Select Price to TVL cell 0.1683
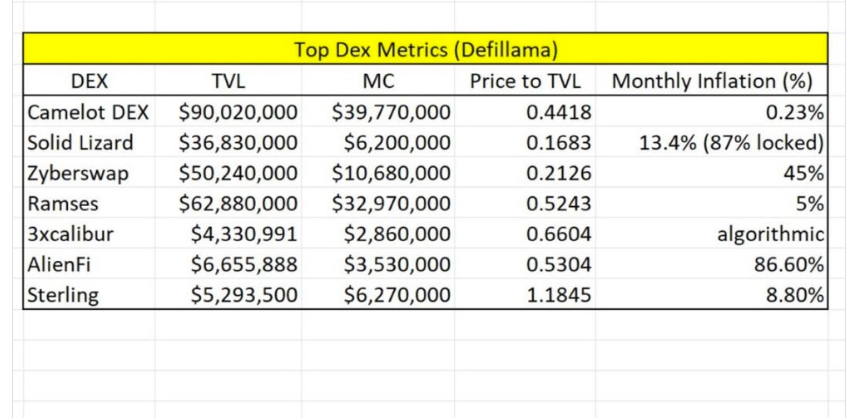This screenshot has width=849, height=418. [525, 142]
